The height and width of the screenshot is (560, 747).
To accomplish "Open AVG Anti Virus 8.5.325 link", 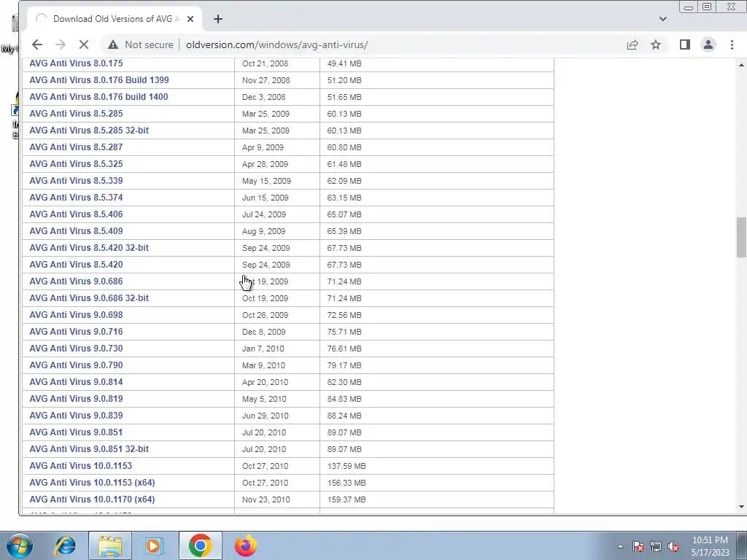I will 76,164.
